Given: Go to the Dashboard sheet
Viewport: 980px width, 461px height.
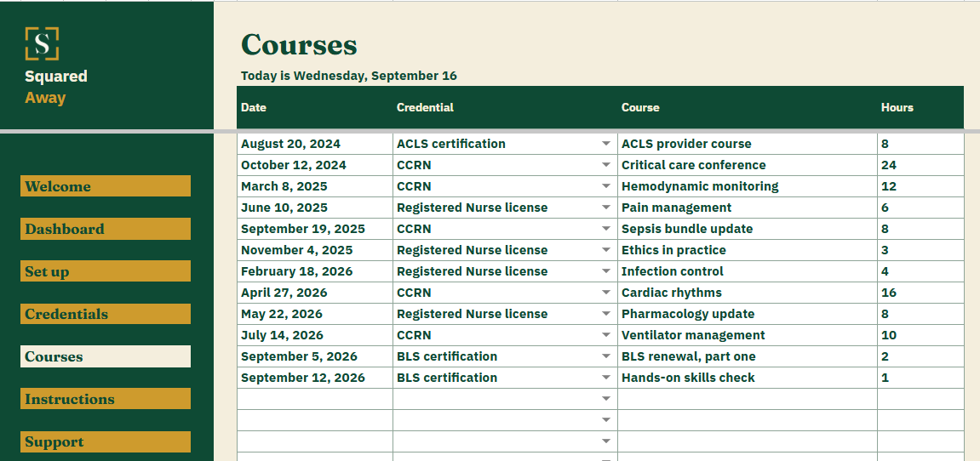Looking at the screenshot, I should tap(106, 229).
